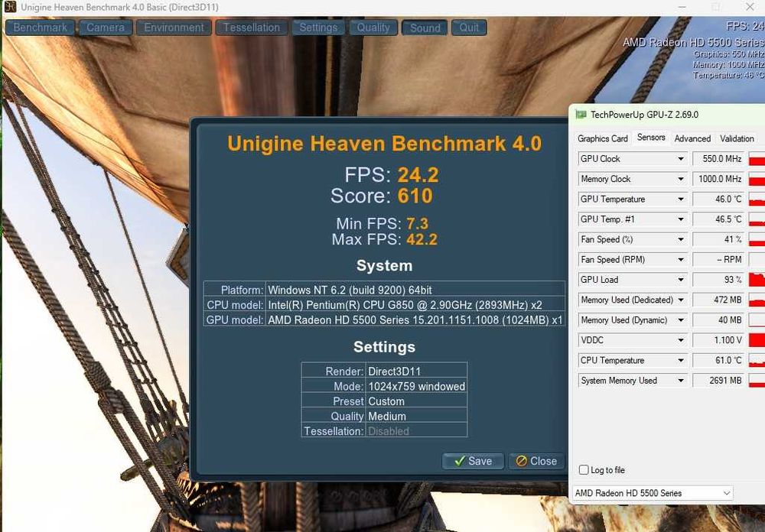Click the 93 % GPU Load value
Screen dimensions: 765x532
(x=718, y=280)
